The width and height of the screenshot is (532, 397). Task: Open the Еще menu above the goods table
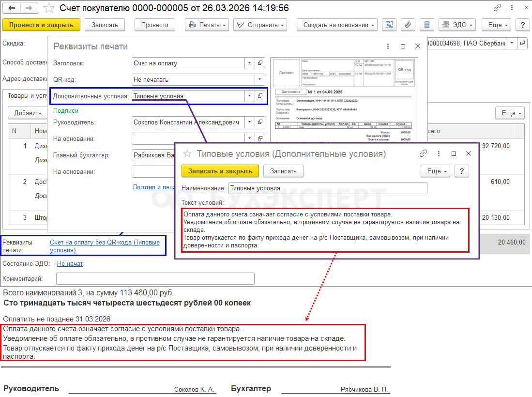coord(510,113)
